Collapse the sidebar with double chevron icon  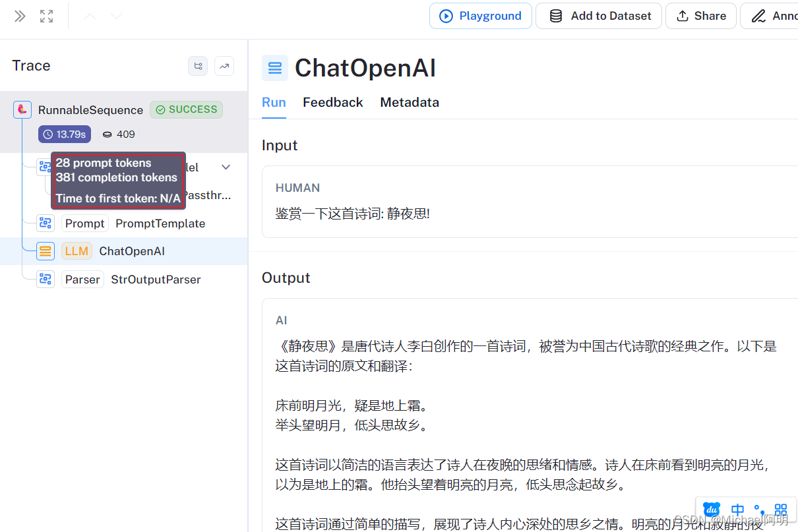(x=20, y=16)
